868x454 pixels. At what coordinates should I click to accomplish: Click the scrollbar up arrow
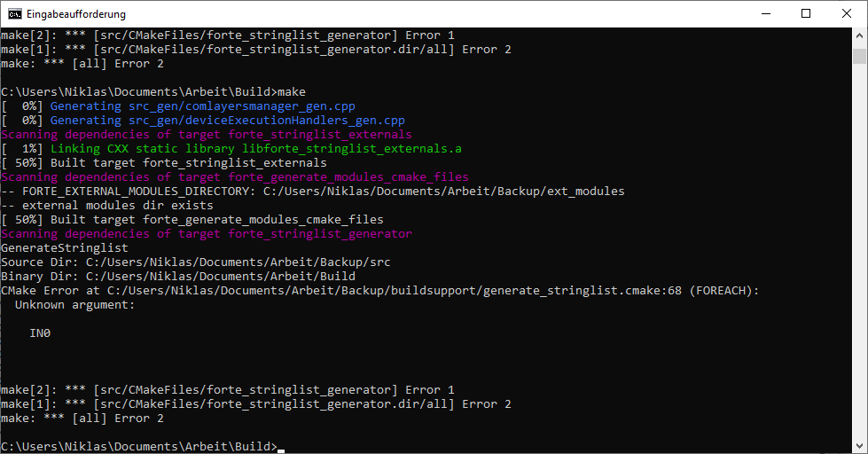tap(859, 35)
